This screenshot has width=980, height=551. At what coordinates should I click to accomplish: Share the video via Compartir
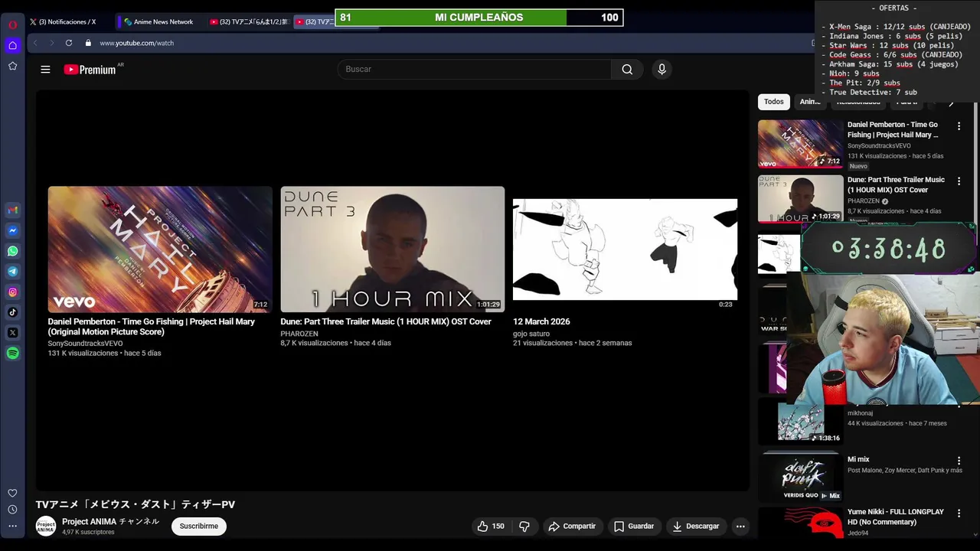(572, 526)
